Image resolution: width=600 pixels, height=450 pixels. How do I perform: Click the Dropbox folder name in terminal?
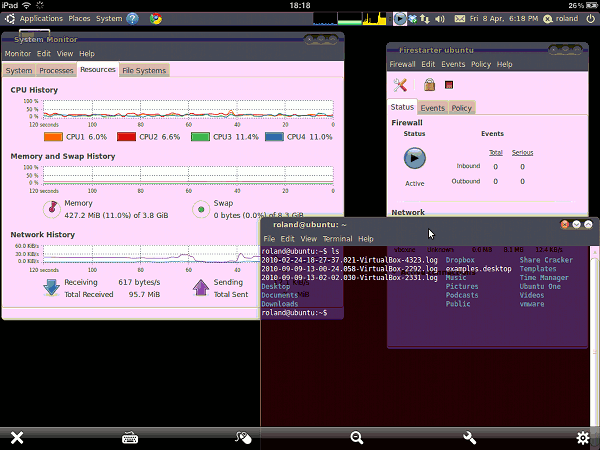(460, 260)
